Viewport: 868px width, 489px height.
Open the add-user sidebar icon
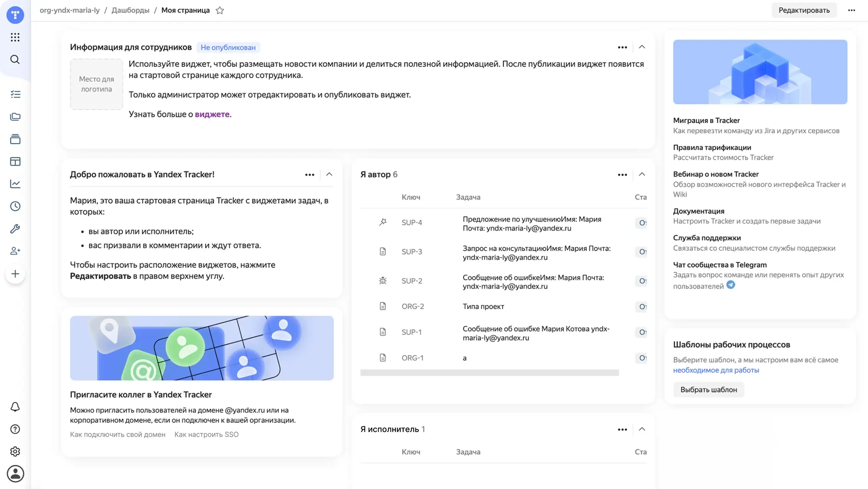(15, 251)
